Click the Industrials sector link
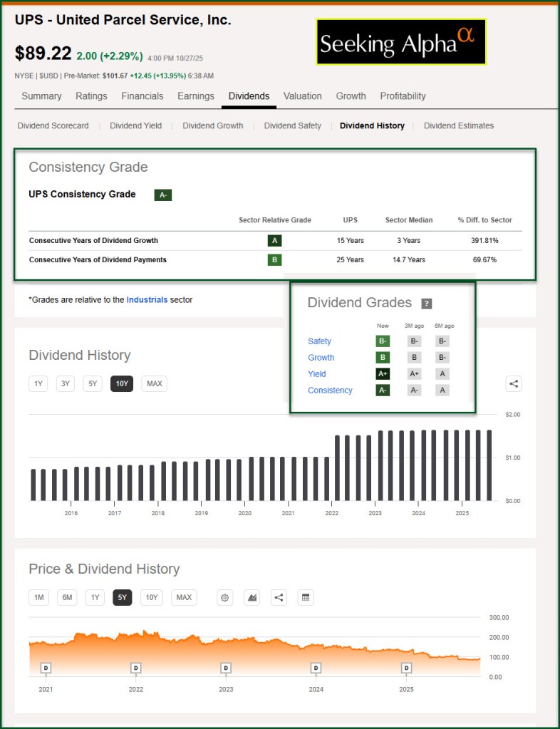Screen dimensions: 560x729 [147, 300]
